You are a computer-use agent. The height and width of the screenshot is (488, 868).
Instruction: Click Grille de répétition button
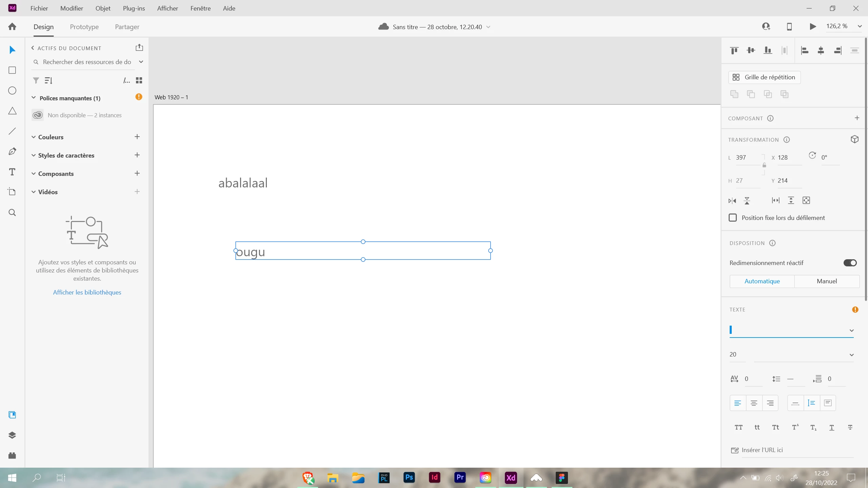pyautogui.click(x=764, y=77)
